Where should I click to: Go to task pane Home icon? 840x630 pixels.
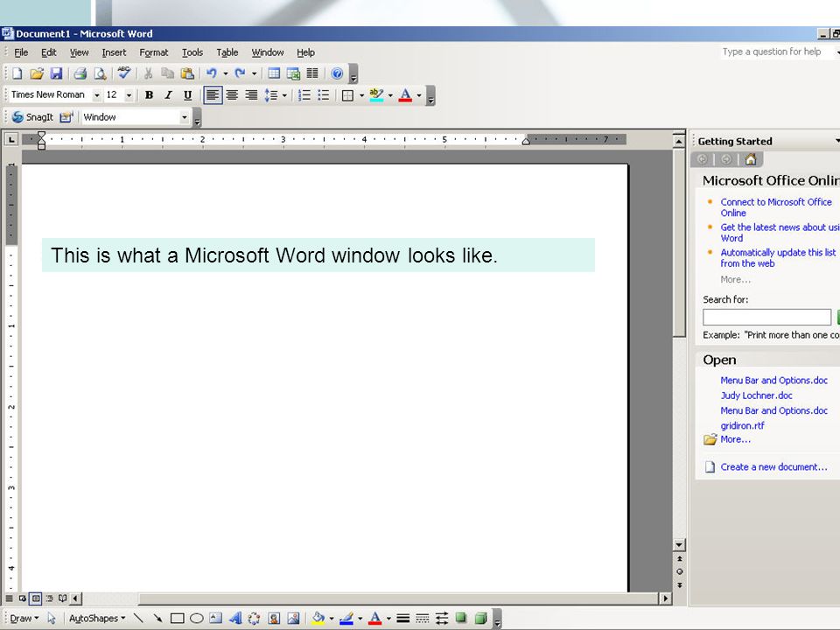point(751,159)
